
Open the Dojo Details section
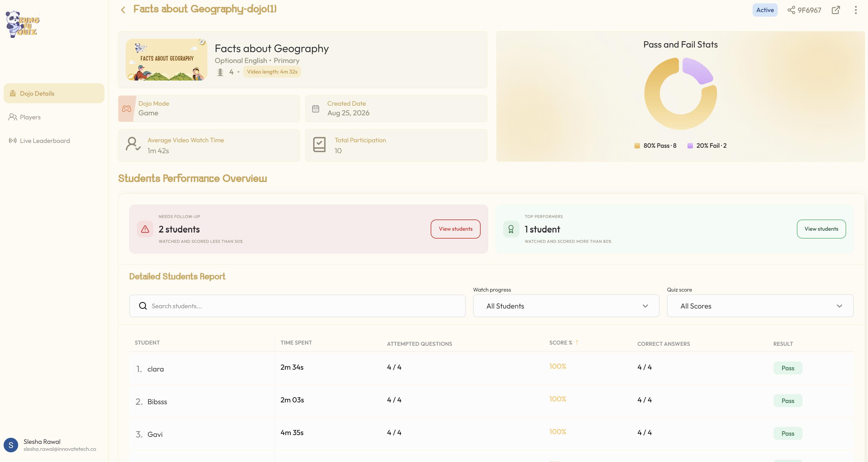pyautogui.click(x=54, y=93)
